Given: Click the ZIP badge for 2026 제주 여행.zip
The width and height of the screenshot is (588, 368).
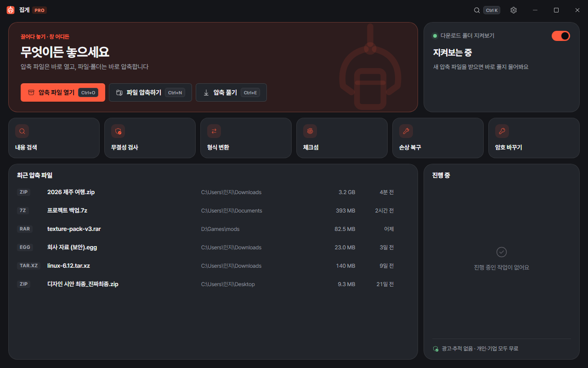Looking at the screenshot, I should point(23,192).
